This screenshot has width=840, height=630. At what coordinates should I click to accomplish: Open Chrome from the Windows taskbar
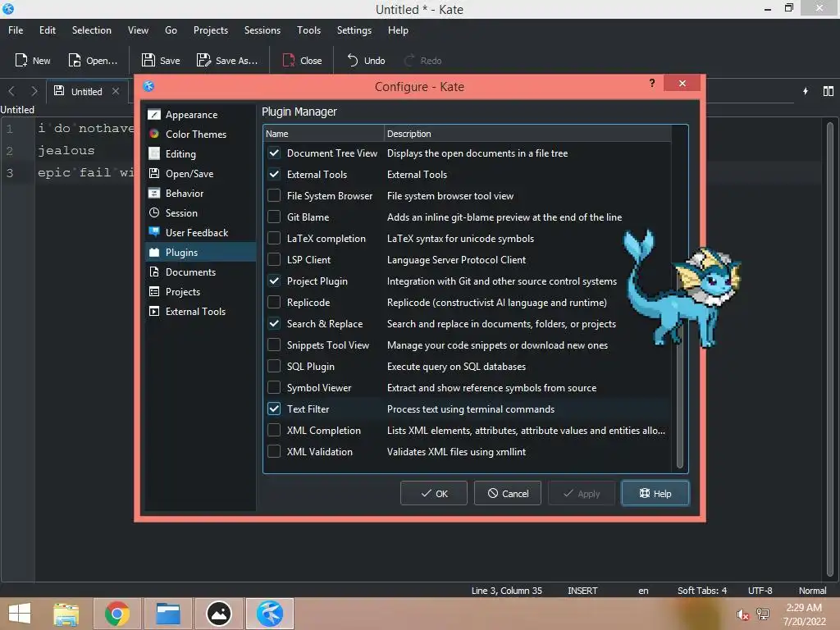pos(116,614)
